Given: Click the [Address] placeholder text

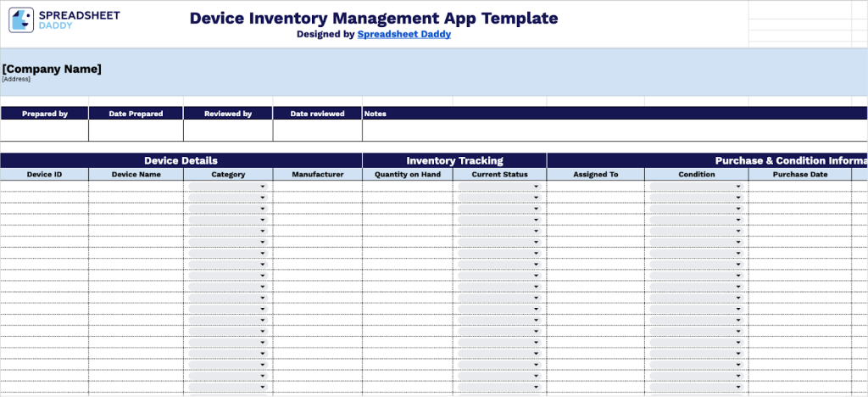Looking at the screenshot, I should [16, 79].
